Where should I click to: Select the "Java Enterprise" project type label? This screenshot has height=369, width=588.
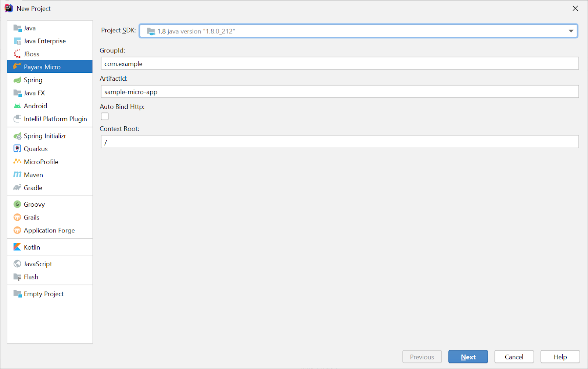[x=45, y=41]
